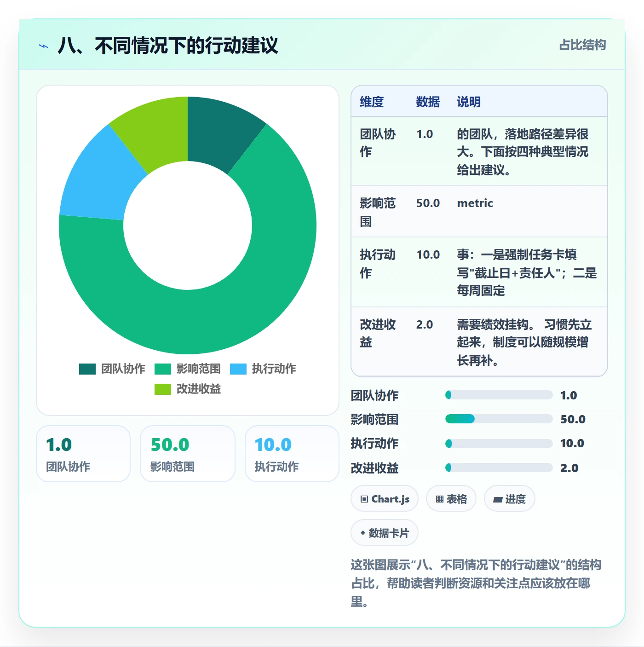Open the 50.0 影响范围 stat card
Screen dimensions: 644x647
tap(188, 454)
